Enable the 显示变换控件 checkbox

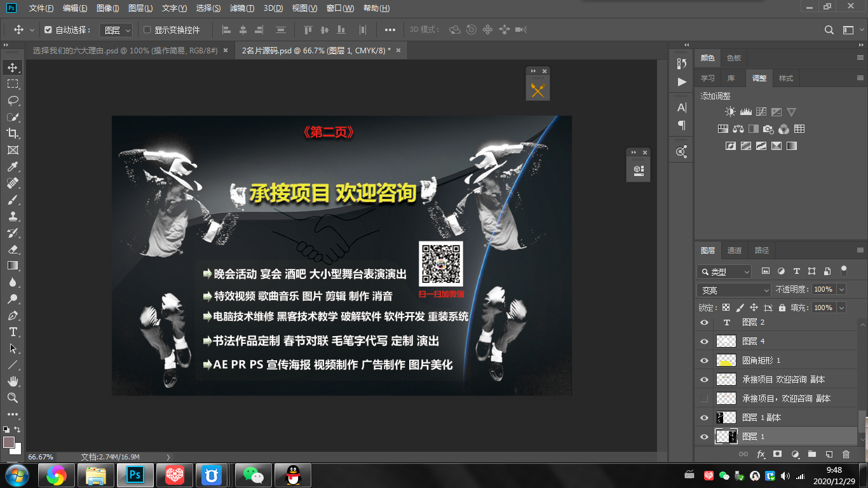coord(147,30)
